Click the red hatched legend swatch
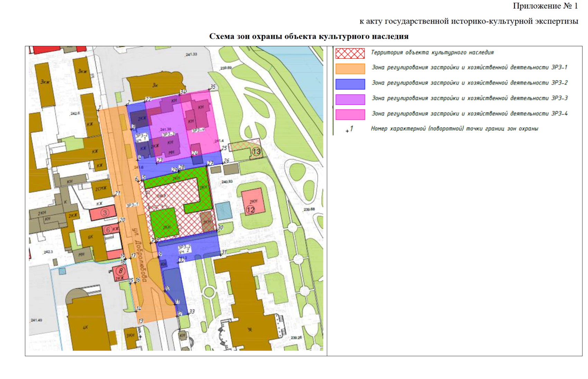 coord(350,53)
